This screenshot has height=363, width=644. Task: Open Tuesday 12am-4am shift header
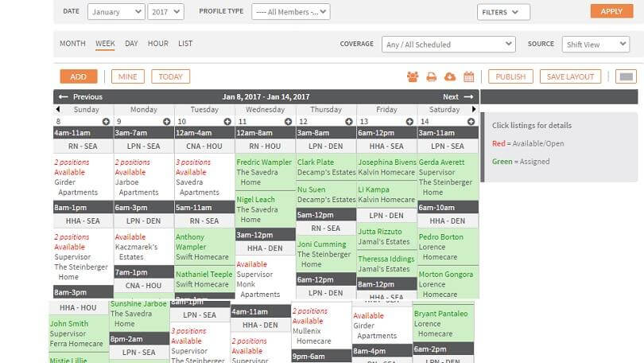tap(205, 133)
